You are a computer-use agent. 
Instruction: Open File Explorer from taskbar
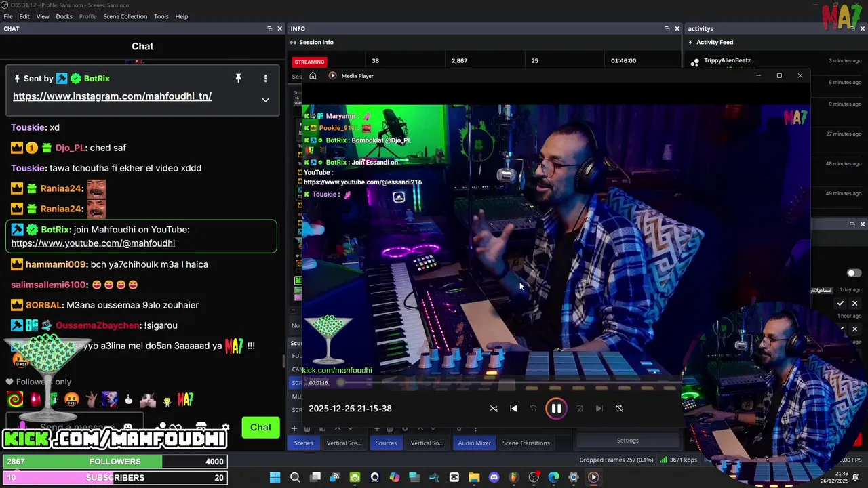point(474,477)
